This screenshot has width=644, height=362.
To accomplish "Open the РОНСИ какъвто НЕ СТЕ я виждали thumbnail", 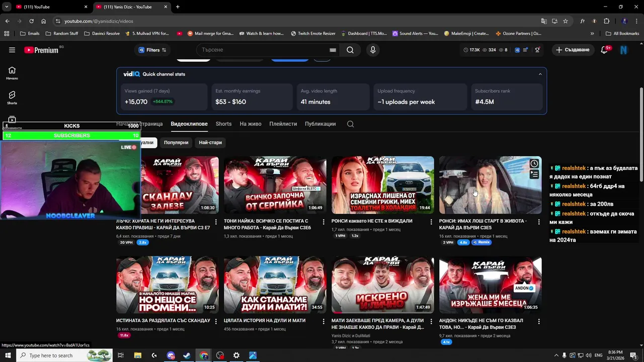I will click(383, 185).
